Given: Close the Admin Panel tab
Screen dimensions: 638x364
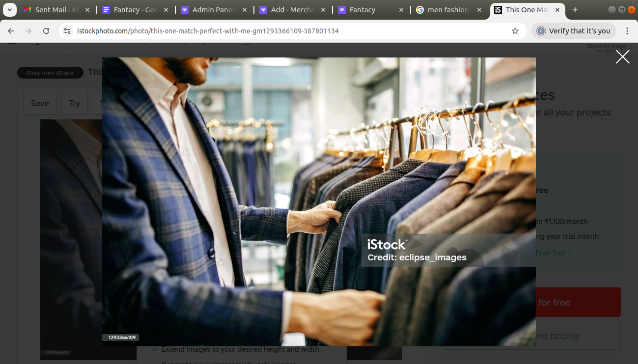Looking at the screenshot, I should click(x=245, y=10).
